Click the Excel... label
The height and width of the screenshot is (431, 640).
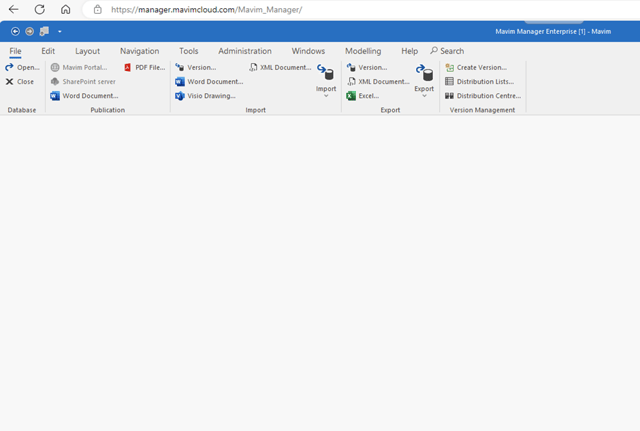[369, 96]
